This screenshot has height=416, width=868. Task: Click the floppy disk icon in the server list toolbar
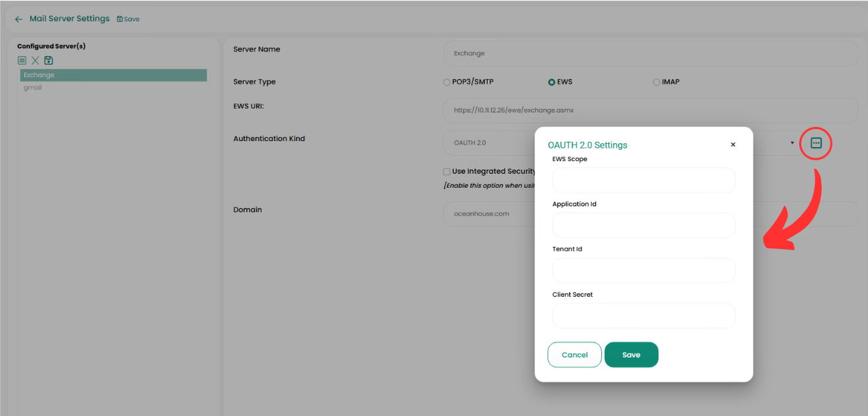pos(48,60)
